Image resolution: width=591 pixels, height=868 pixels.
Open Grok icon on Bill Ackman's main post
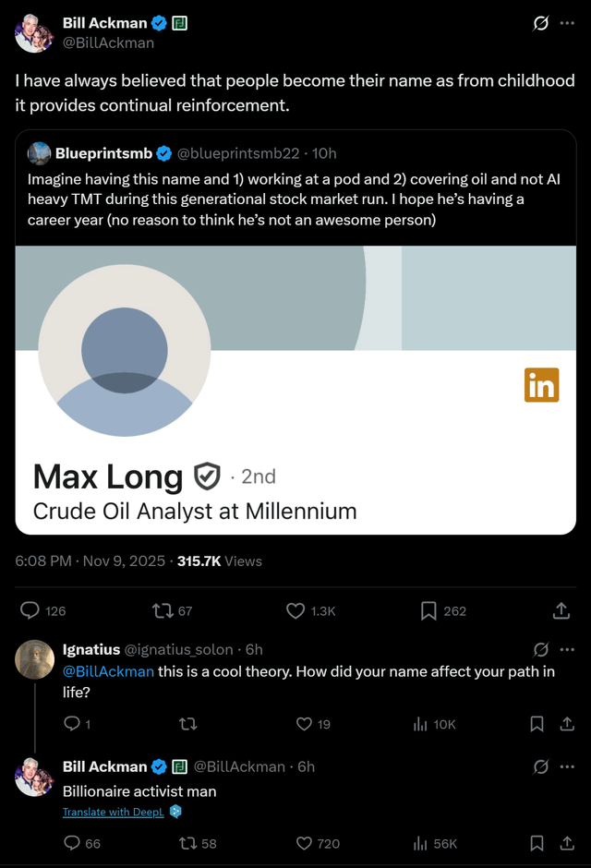pos(540,23)
